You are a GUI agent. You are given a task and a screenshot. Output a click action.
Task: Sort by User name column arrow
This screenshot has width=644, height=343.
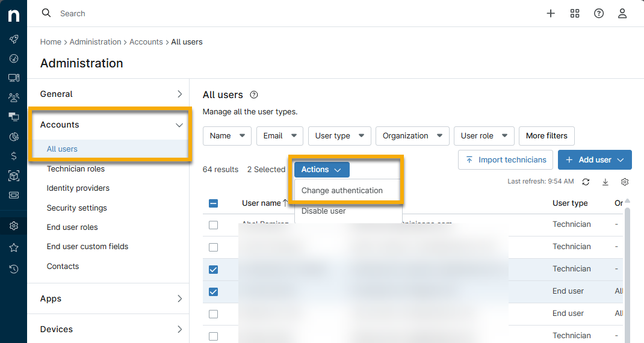click(x=285, y=203)
